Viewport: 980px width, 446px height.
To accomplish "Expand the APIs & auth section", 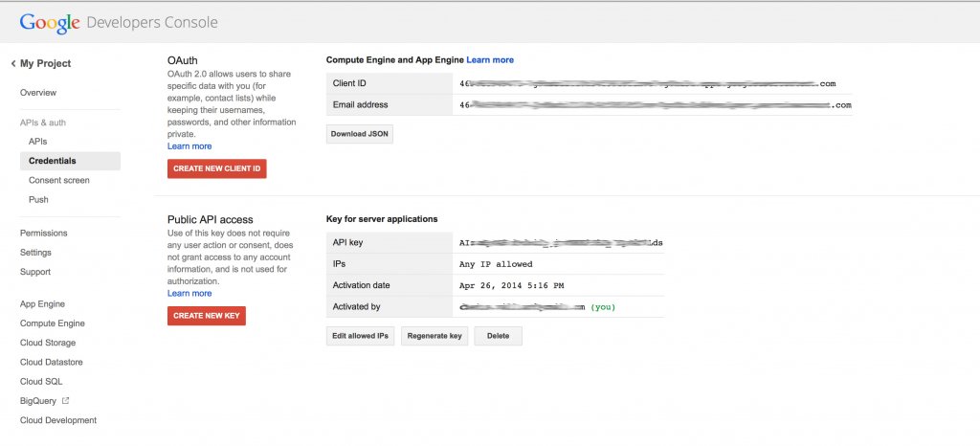I will (43, 123).
